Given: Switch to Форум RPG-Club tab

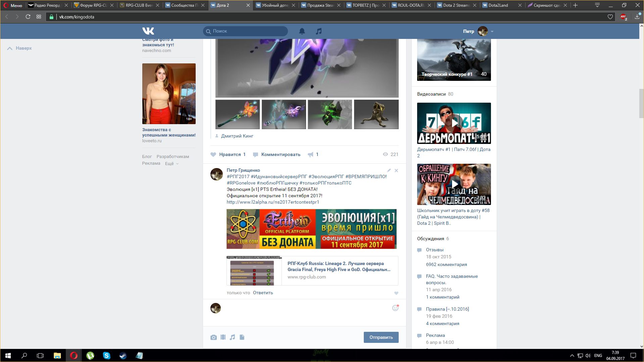Looking at the screenshot, I should tap(93, 5).
